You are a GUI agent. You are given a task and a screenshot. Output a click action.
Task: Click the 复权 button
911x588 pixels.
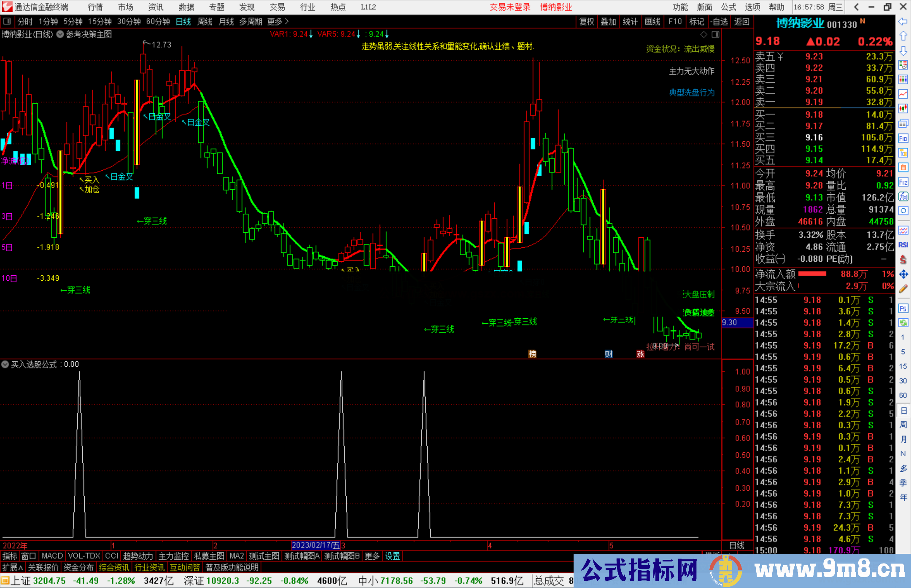(587, 21)
